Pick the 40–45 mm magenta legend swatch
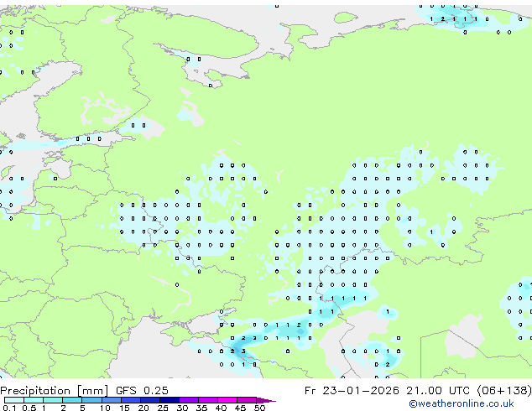Screen dimensions: 532x411 [x=227, y=400]
